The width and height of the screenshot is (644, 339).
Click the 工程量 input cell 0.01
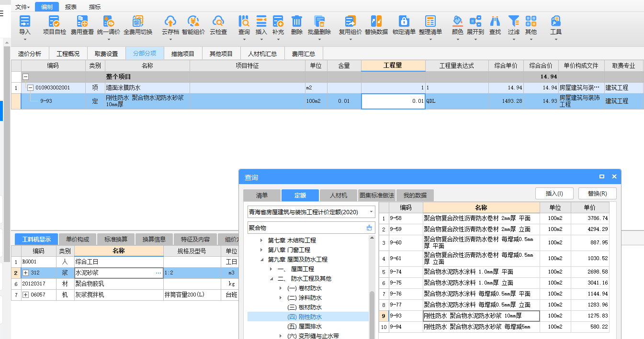[x=393, y=101]
